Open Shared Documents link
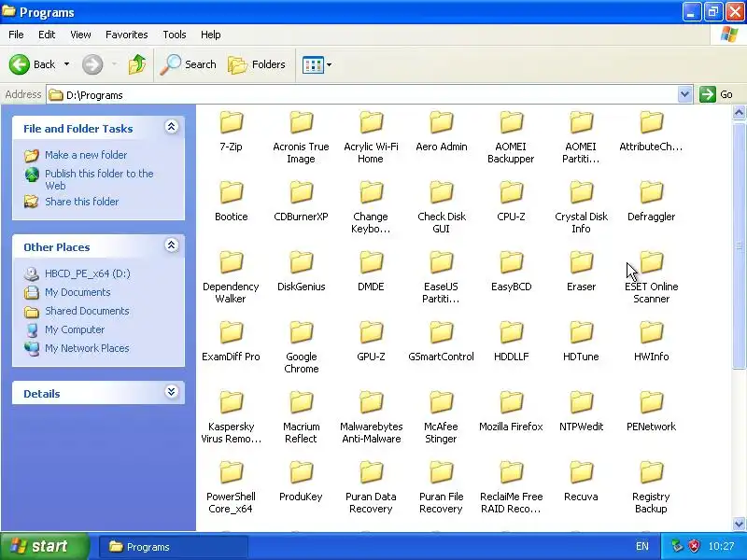Screen dimensions: 747x560 (x=87, y=311)
